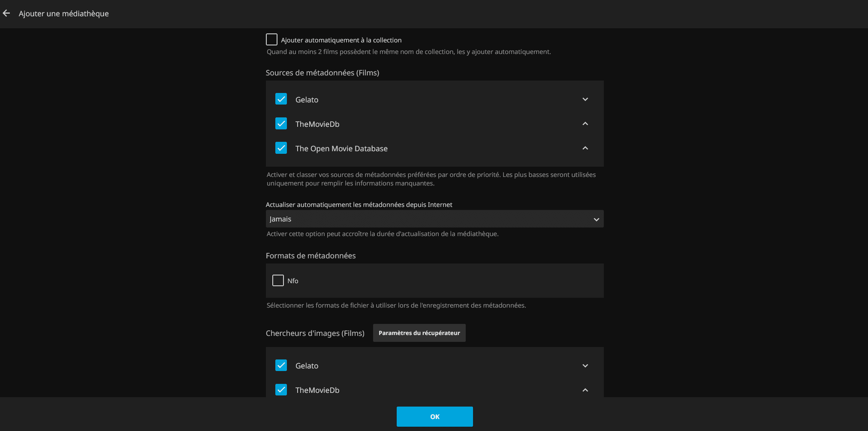Image resolution: width=868 pixels, height=431 pixels.
Task: Uncheck Gelato under Sources de métadonnées
Action: (x=281, y=99)
